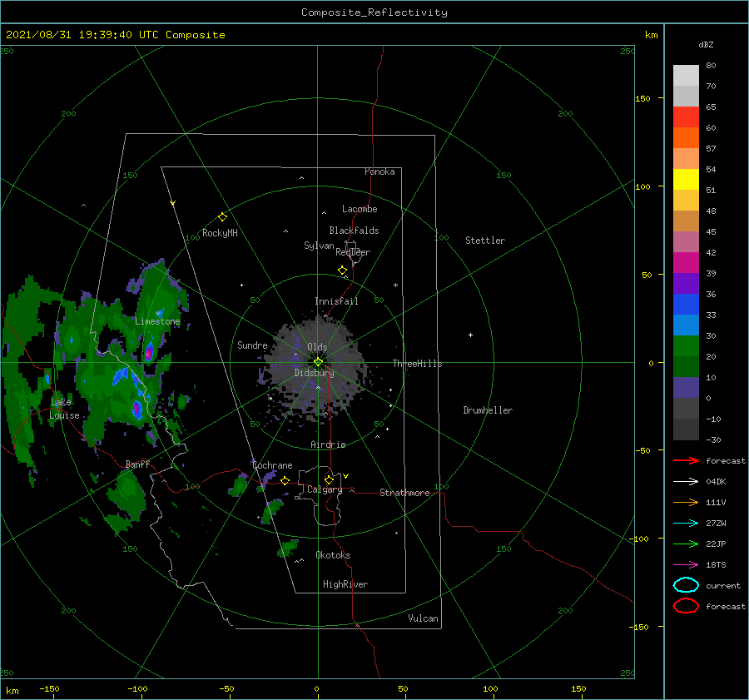Click the gray ground clutter around Olds
This screenshot has height=700, width=749.
coord(315,365)
